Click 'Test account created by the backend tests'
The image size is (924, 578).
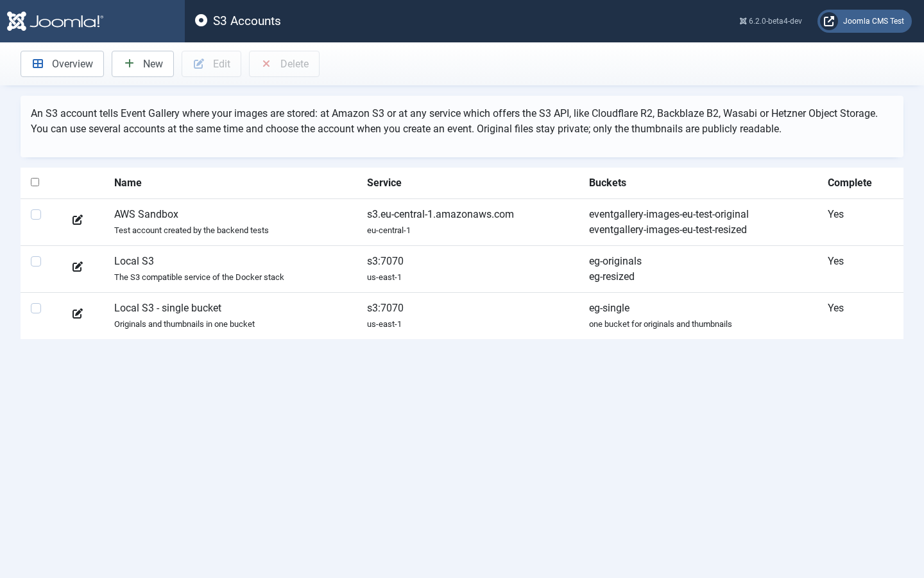point(191,230)
